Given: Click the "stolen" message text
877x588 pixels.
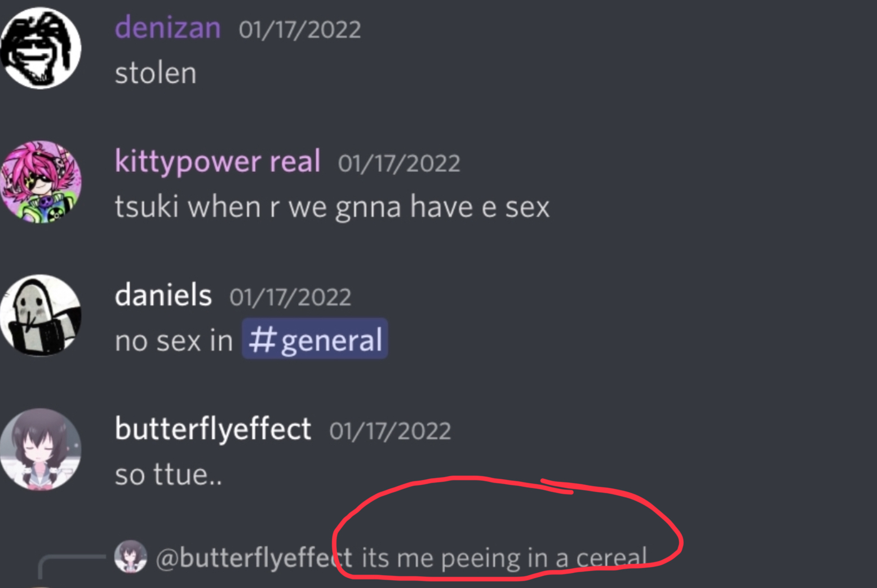Looking at the screenshot, I should [156, 73].
